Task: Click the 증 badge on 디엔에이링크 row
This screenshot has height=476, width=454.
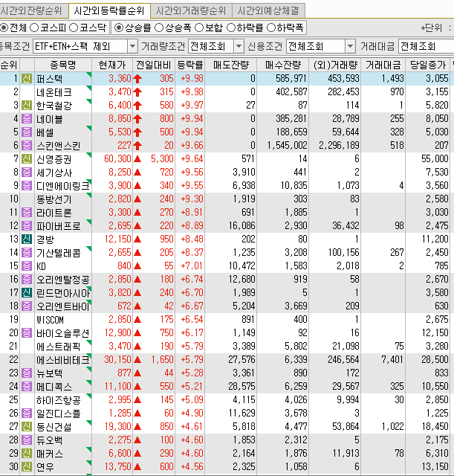Action: pyautogui.click(x=27, y=185)
